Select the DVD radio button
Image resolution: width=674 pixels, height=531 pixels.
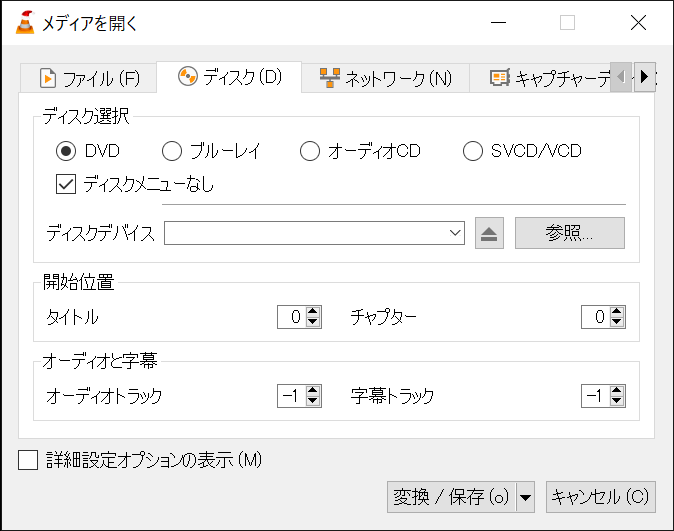[66, 151]
